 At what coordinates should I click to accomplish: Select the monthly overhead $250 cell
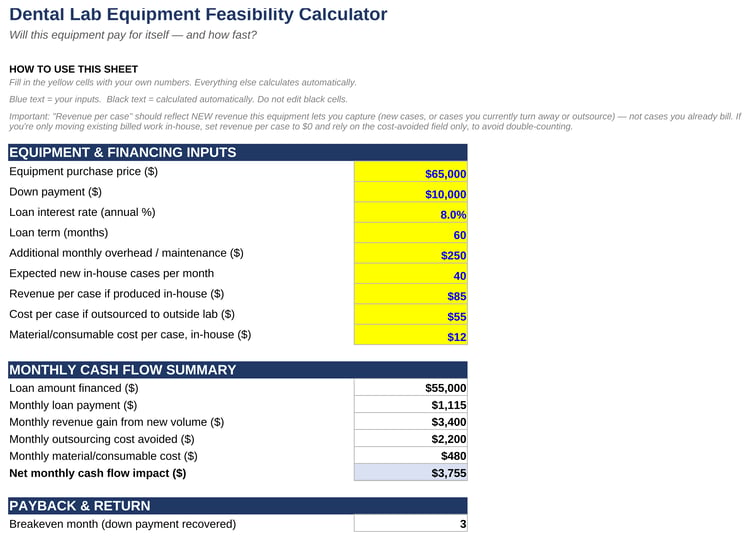coord(410,253)
